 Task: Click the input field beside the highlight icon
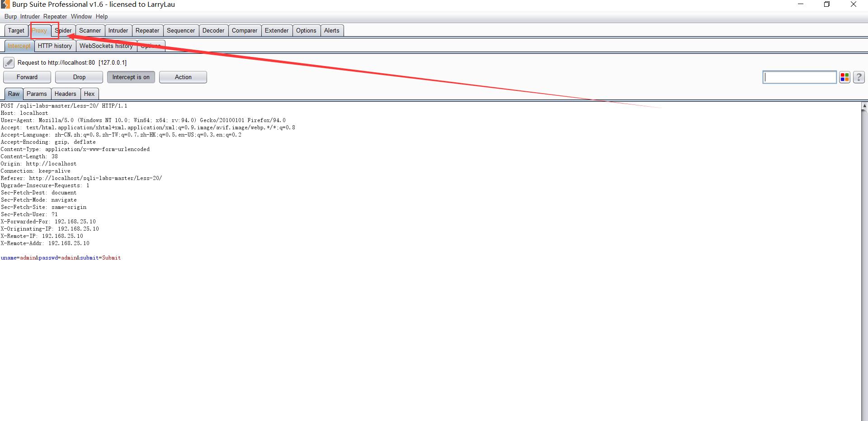point(799,77)
